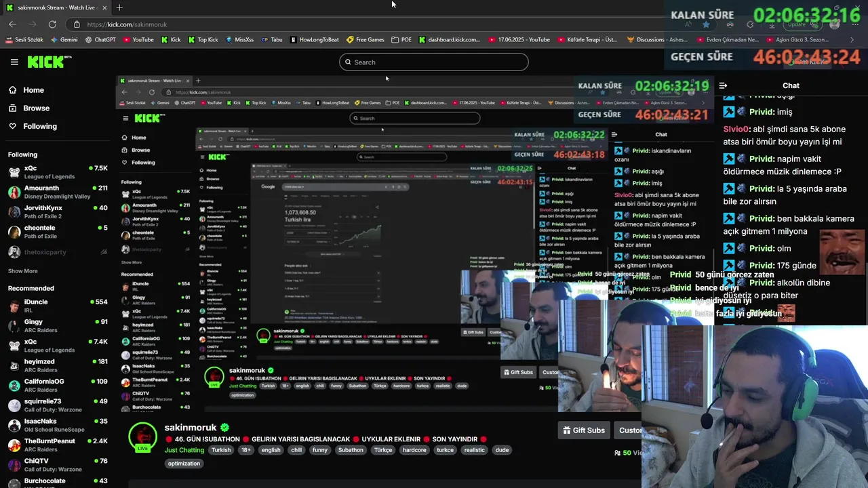Click the Following heart icon
This screenshot has width=868, height=488.
point(12,126)
